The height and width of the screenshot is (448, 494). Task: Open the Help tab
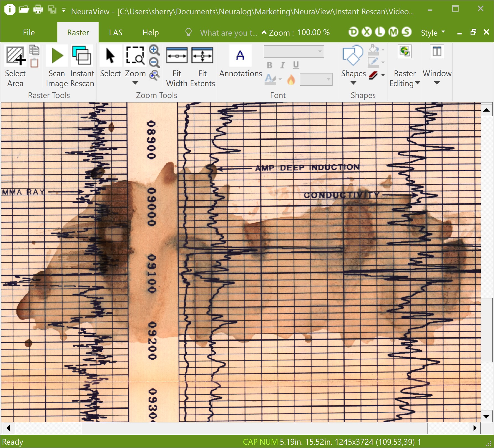click(150, 33)
